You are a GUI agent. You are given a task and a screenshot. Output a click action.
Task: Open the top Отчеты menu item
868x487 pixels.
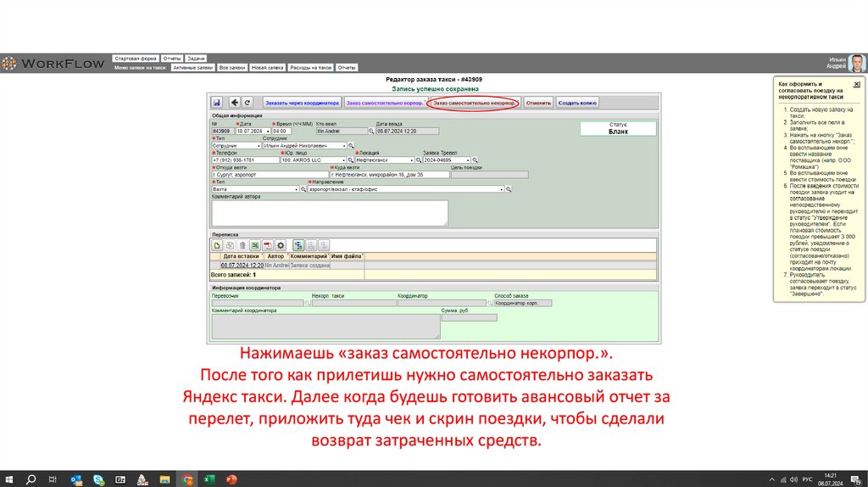click(172, 59)
